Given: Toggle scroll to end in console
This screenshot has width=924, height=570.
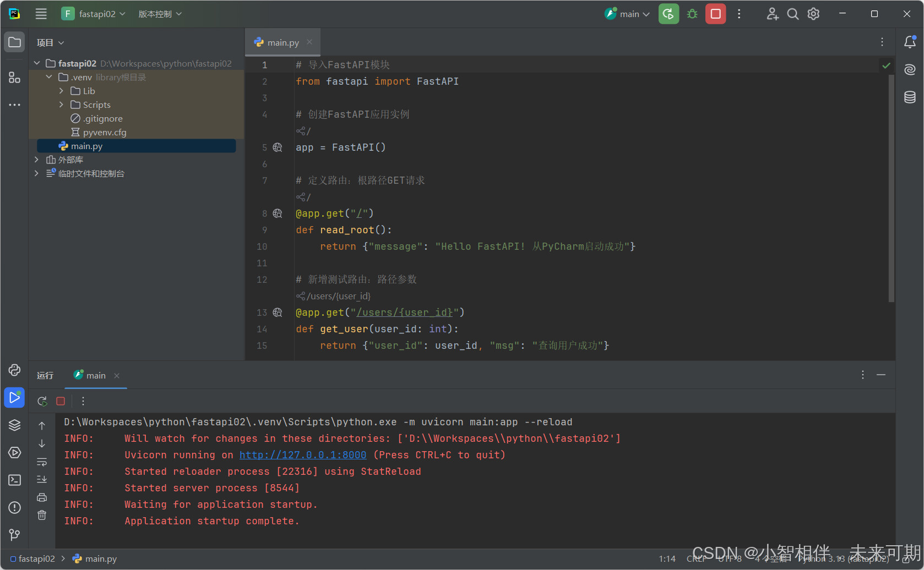Looking at the screenshot, I should point(42,479).
